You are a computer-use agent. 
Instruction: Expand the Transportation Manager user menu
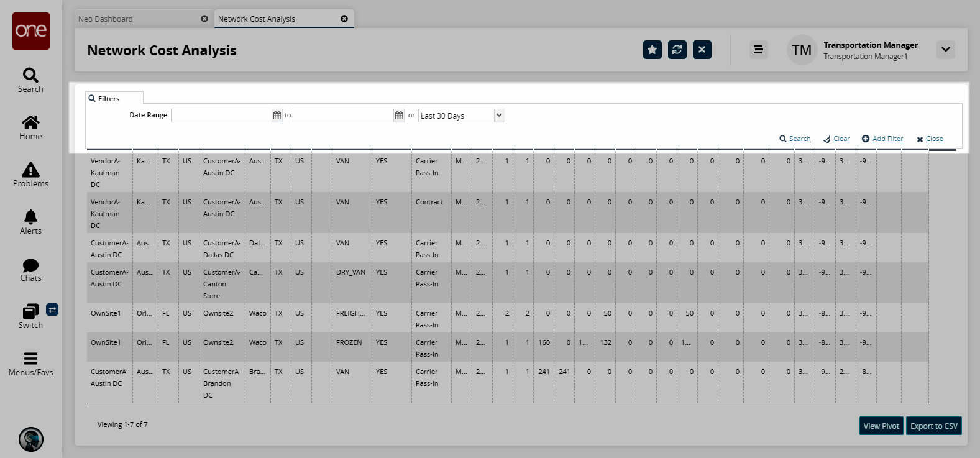[x=945, y=50]
